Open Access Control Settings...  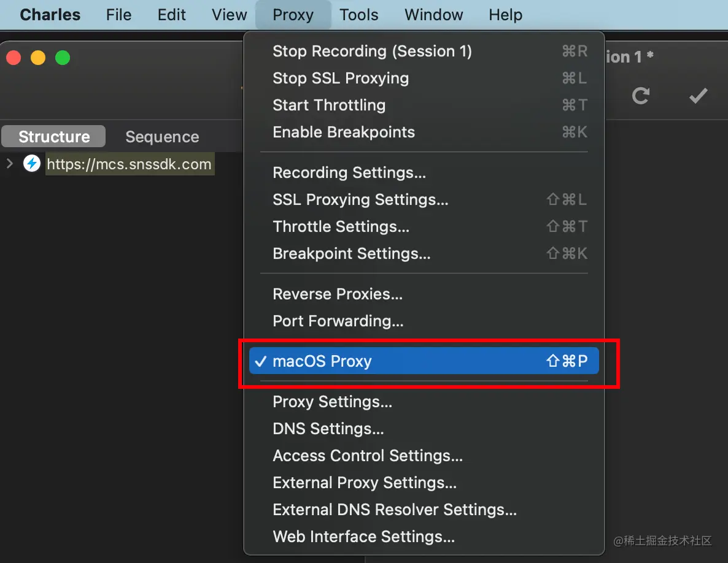coord(424,456)
